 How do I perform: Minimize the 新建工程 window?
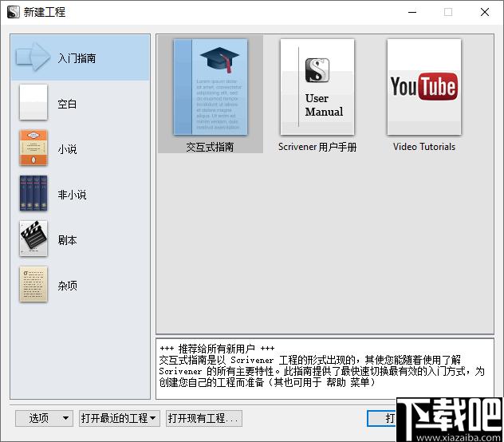coord(412,12)
